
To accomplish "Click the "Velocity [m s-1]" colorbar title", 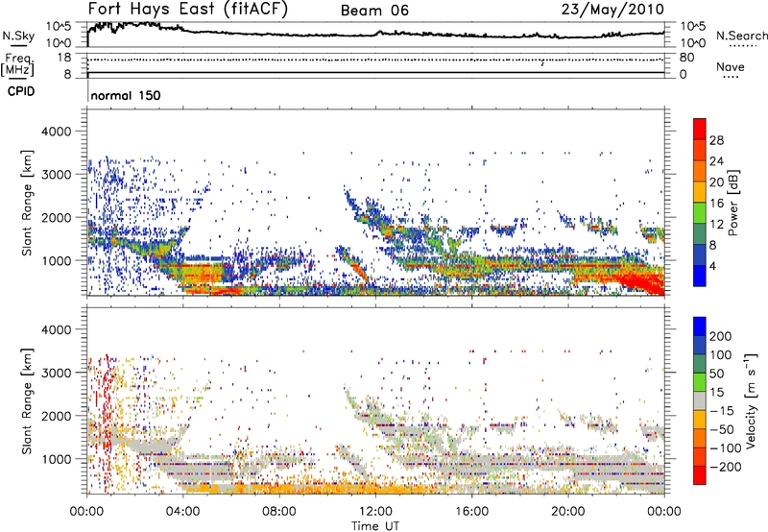I will pyautogui.click(x=751, y=400).
